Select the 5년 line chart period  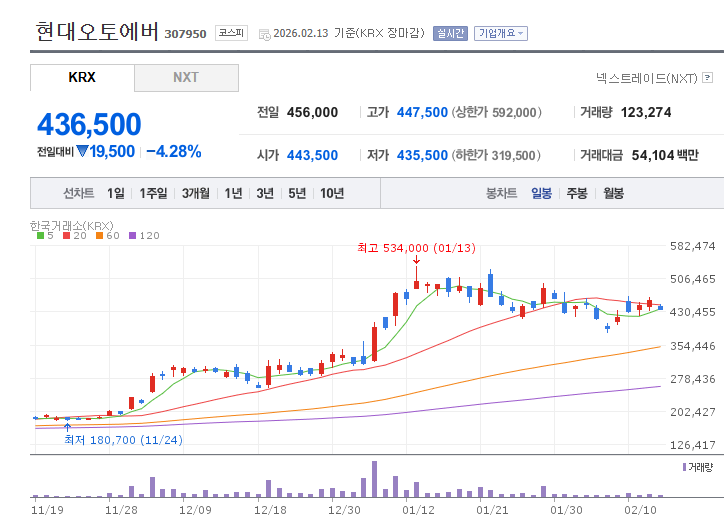tap(297, 193)
